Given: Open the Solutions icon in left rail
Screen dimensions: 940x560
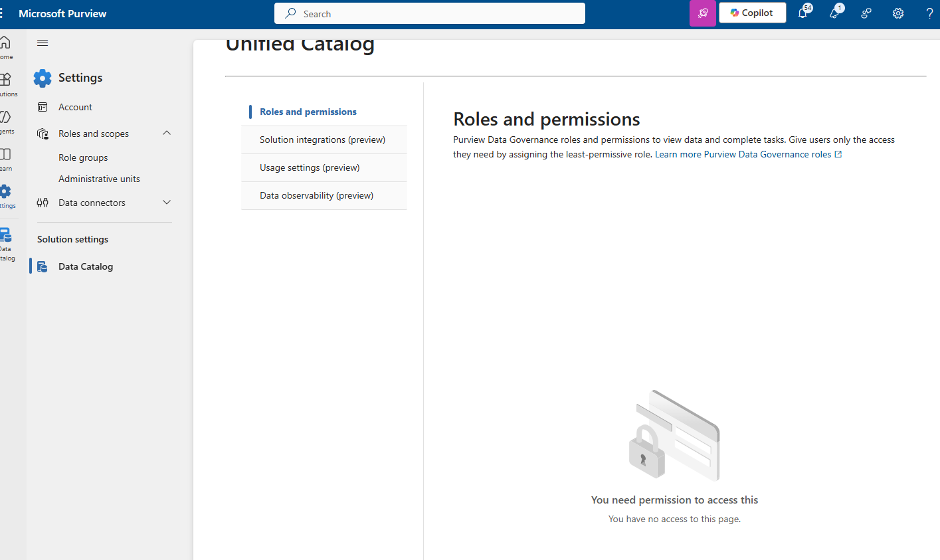Looking at the screenshot, I should [5, 80].
